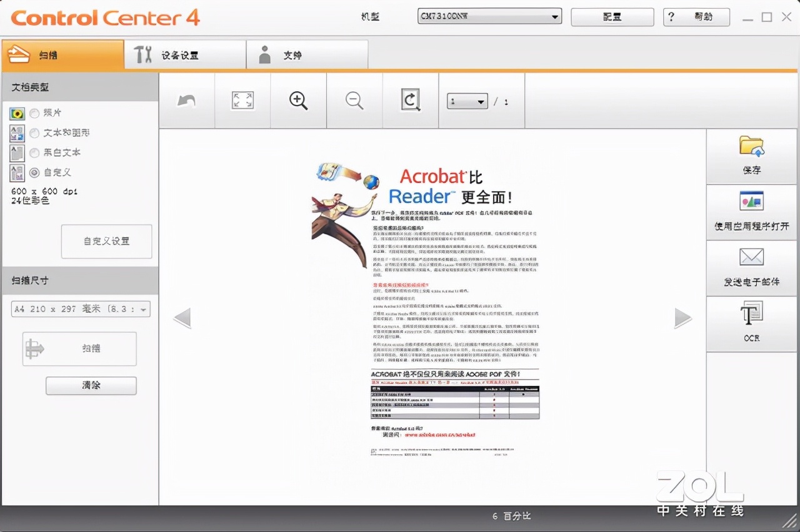Click the monochrome text icon beside 黑白文本

click(x=17, y=153)
